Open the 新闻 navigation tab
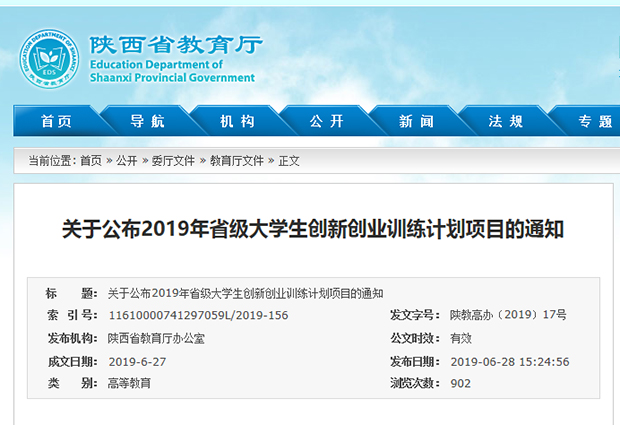The image size is (620, 425). coord(416,121)
